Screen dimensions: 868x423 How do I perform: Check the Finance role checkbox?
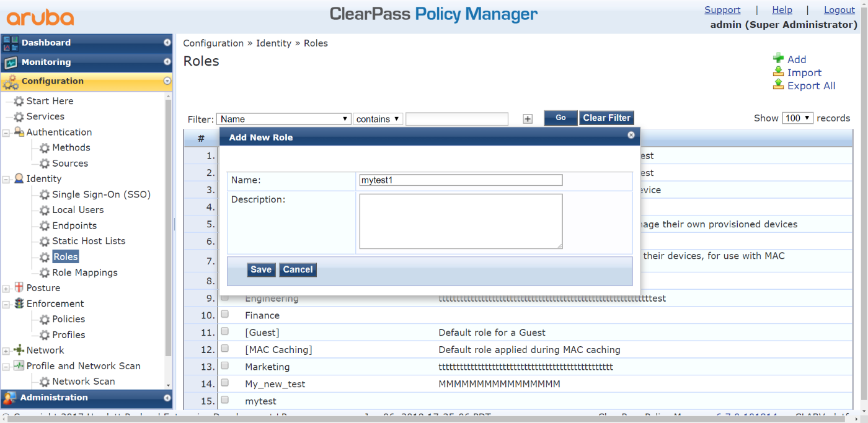point(225,314)
